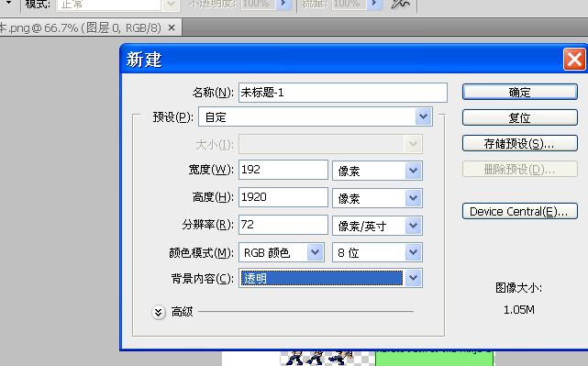Click the 名称 field containing 未标题-1
This screenshot has height=366, width=588.
click(x=343, y=93)
